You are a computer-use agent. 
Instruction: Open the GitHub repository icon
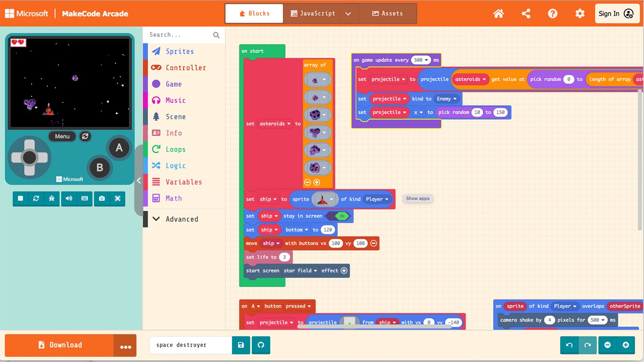[x=261, y=345]
